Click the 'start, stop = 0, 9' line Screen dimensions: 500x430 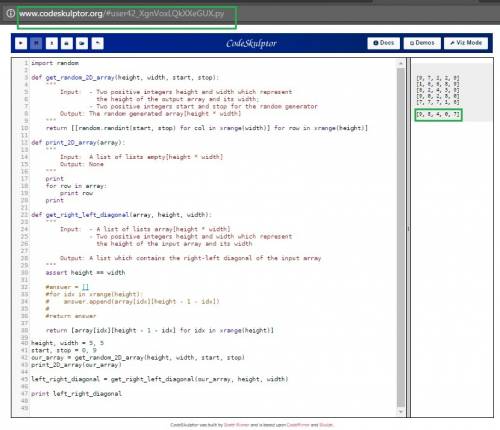[x=64, y=350]
